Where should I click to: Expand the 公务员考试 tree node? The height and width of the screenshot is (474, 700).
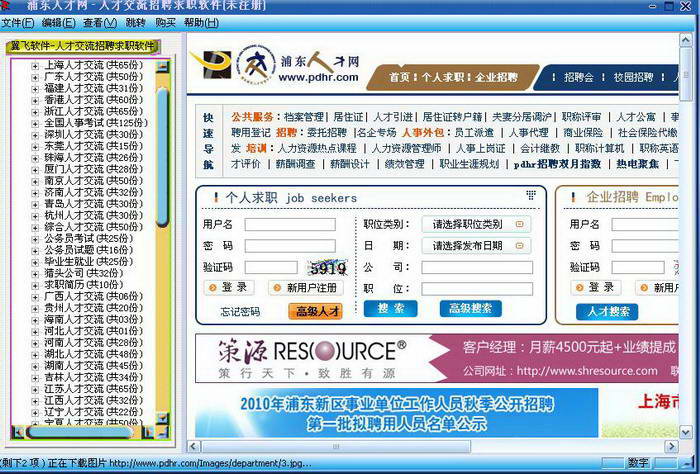tap(35, 240)
